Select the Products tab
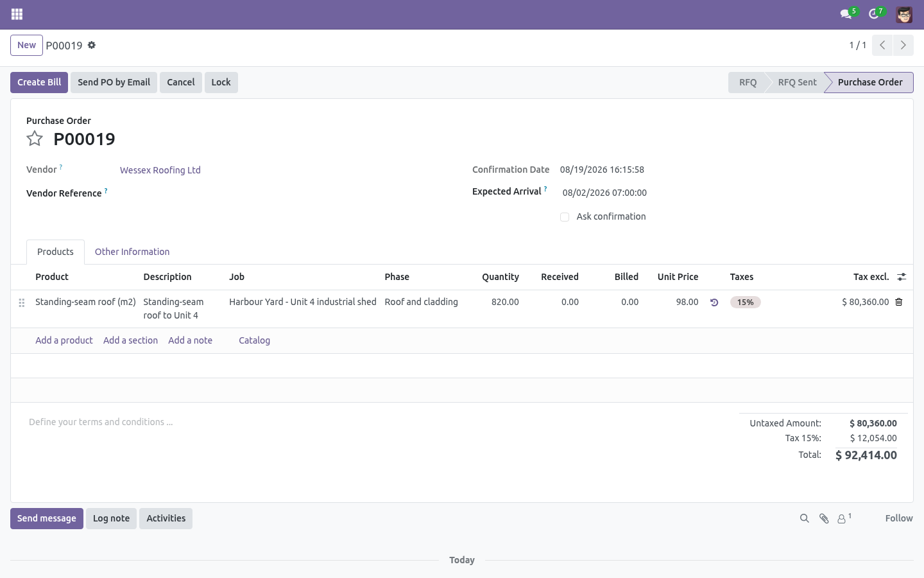This screenshot has width=924, height=578. click(55, 252)
